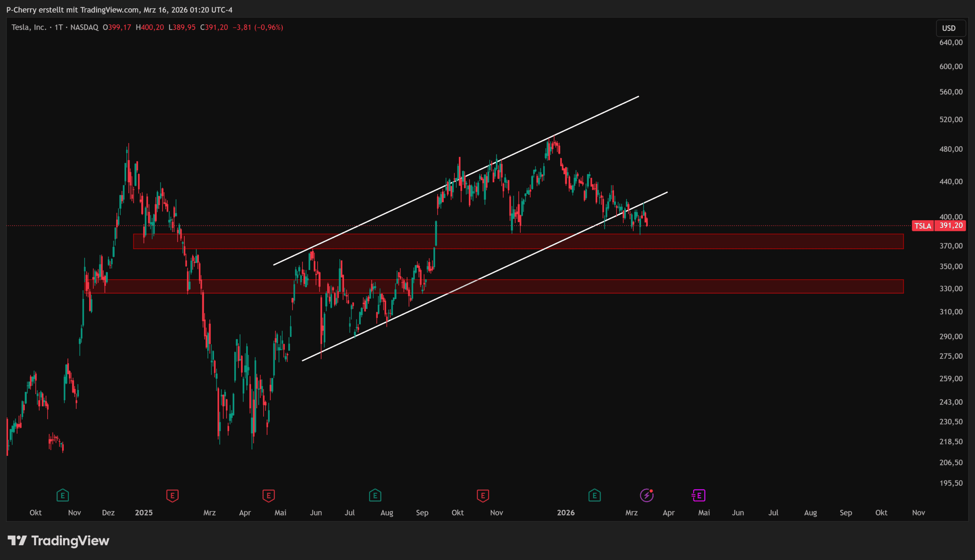Click the TradingView logo at bottom left
Screen dimensions: 975x560
(59, 541)
